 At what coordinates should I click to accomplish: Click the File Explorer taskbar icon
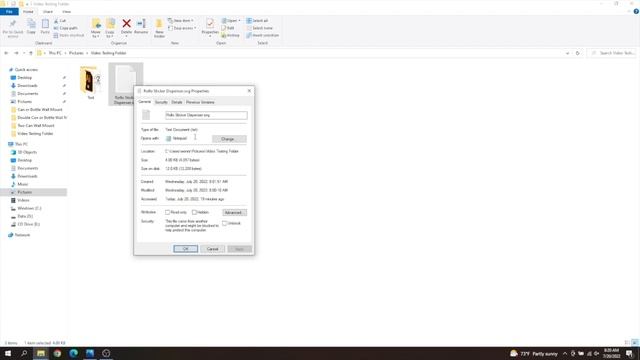[x=41, y=353]
